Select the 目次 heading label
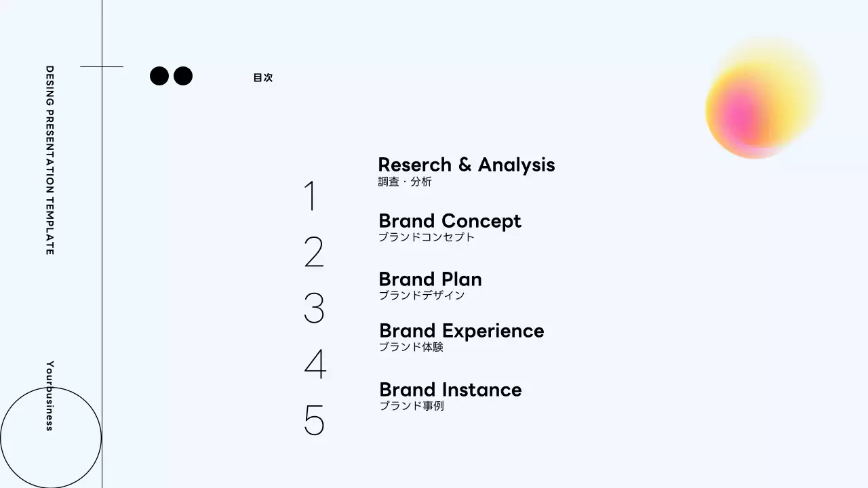868x488 pixels. click(263, 78)
